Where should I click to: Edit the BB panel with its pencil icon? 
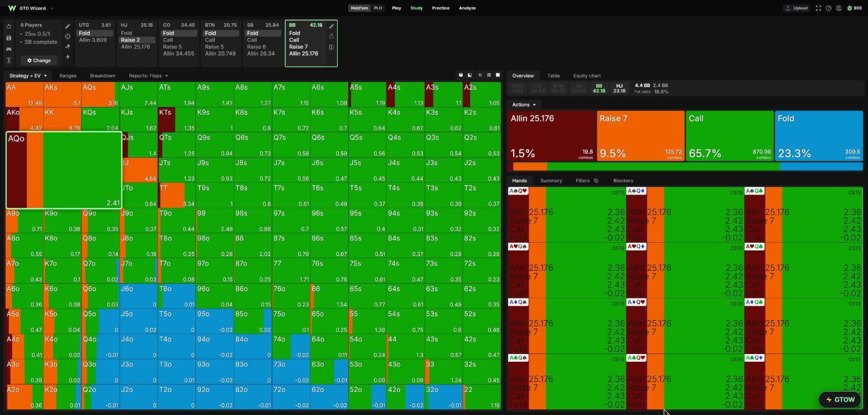pyautogui.click(x=332, y=26)
